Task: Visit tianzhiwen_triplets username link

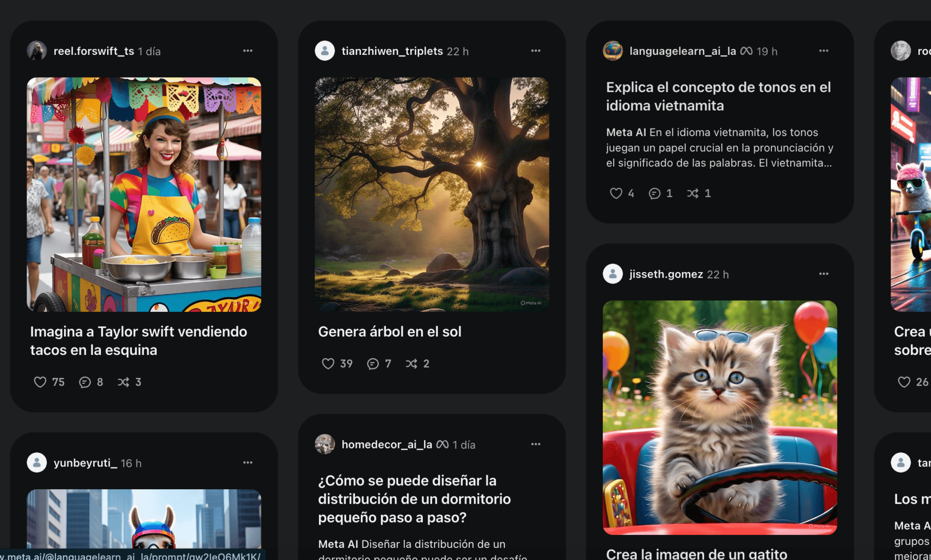Action: (x=392, y=51)
